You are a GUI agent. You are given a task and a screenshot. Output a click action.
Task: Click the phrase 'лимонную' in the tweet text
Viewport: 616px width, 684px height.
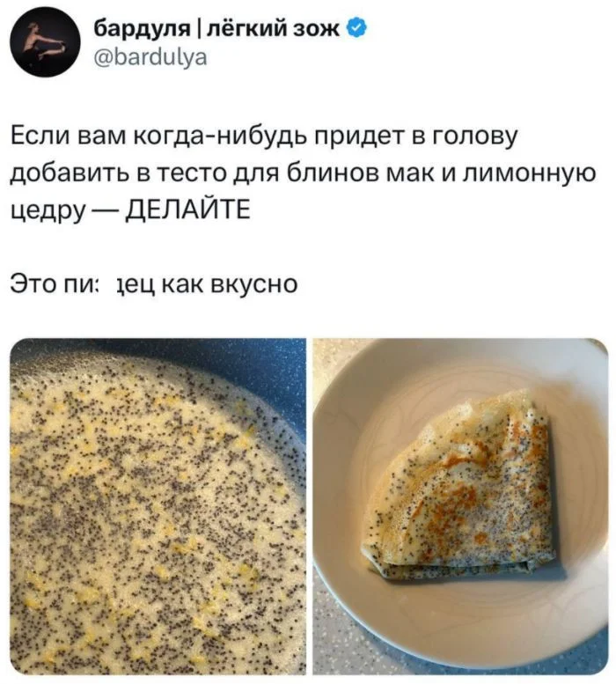click(528, 173)
